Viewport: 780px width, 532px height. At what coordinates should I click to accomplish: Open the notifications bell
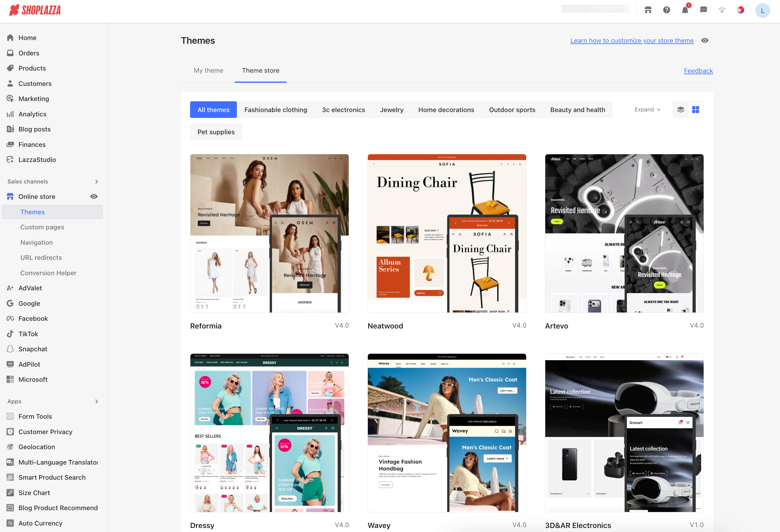pyautogui.click(x=685, y=10)
